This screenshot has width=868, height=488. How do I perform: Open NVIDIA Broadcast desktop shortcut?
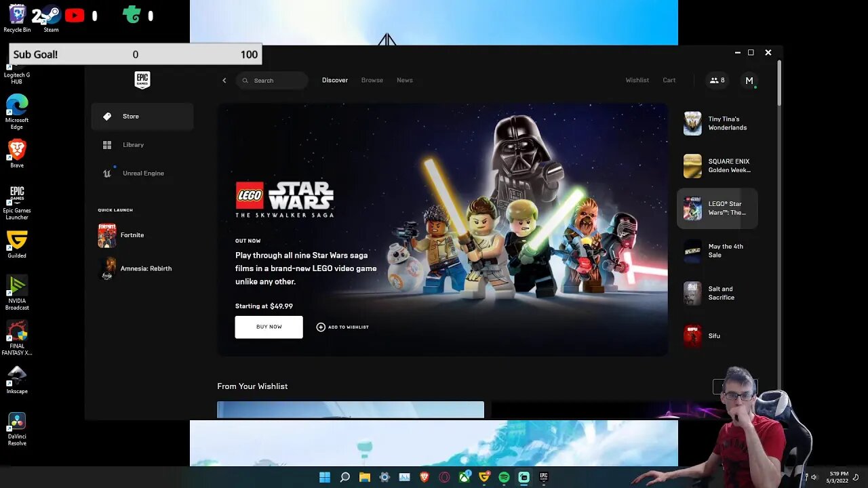click(x=17, y=293)
